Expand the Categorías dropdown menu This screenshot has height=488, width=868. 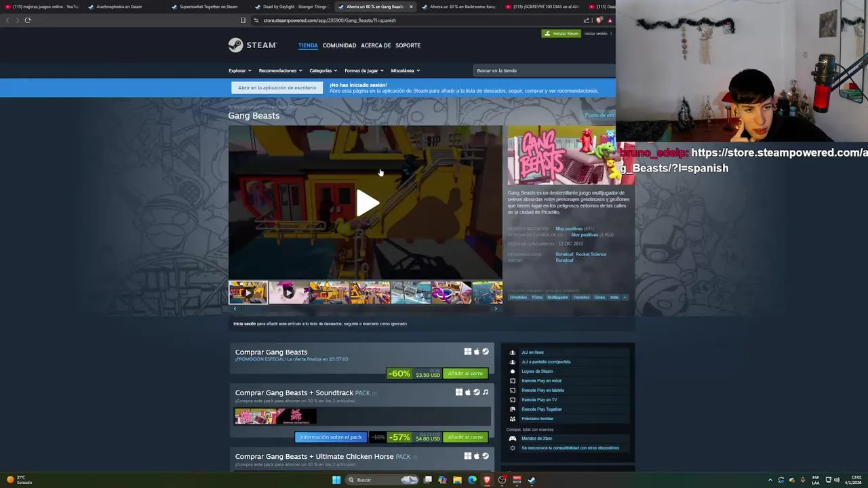click(x=323, y=70)
